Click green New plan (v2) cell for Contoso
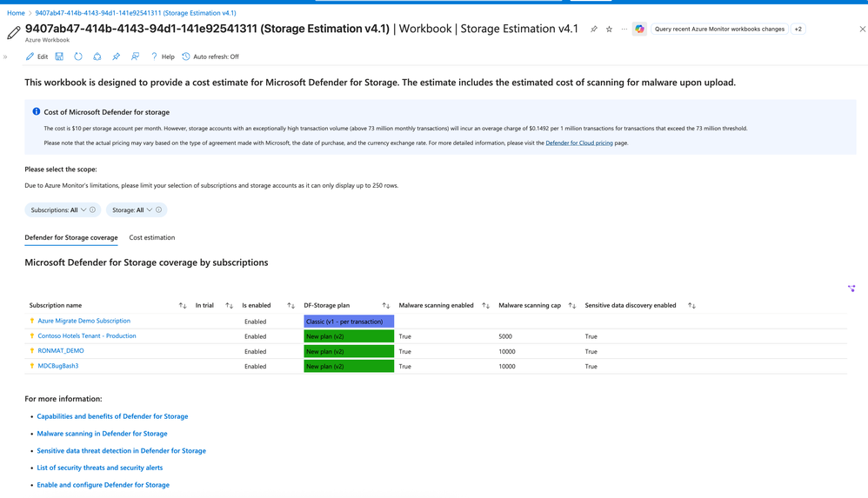Screen dimensions: 868x498 (x=349, y=336)
